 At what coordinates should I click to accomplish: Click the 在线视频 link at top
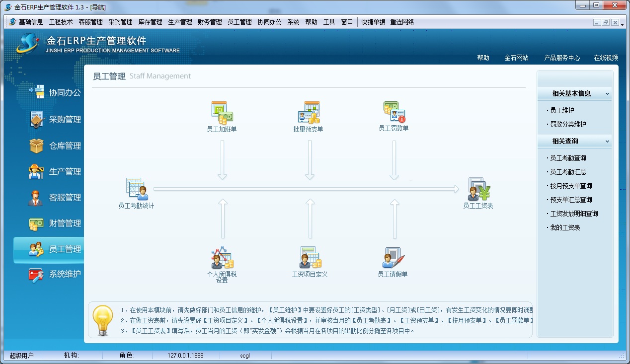point(606,58)
